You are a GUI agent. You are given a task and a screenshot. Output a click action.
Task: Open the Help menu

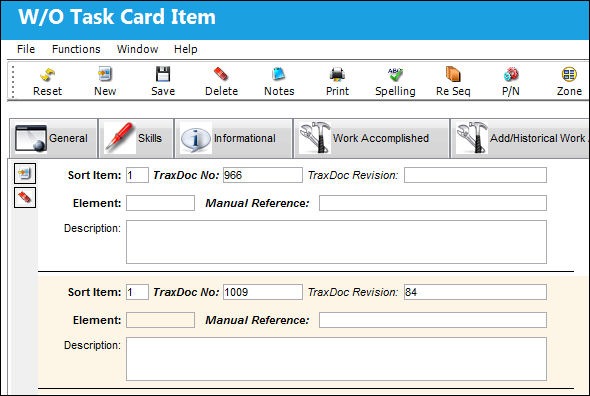pos(186,49)
